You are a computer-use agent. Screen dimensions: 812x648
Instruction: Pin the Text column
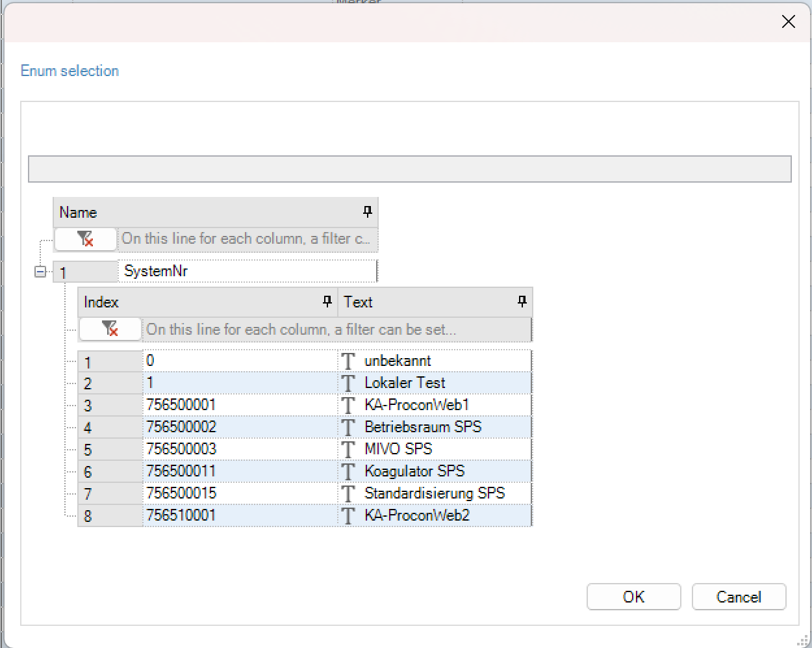pos(522,301)
